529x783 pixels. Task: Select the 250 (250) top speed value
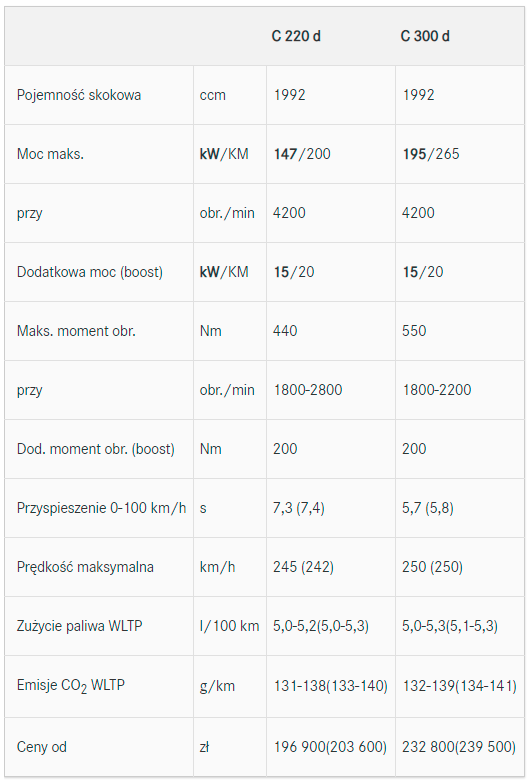point(432,567)
